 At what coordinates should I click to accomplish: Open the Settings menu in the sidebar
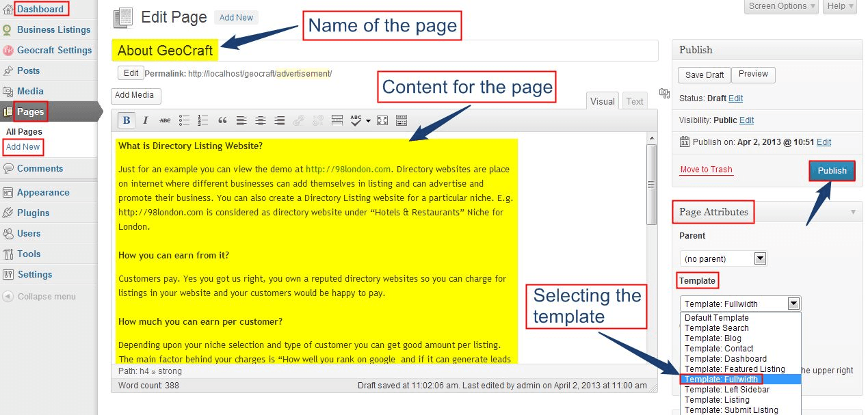pyautogui.click(x=34, y=274)
